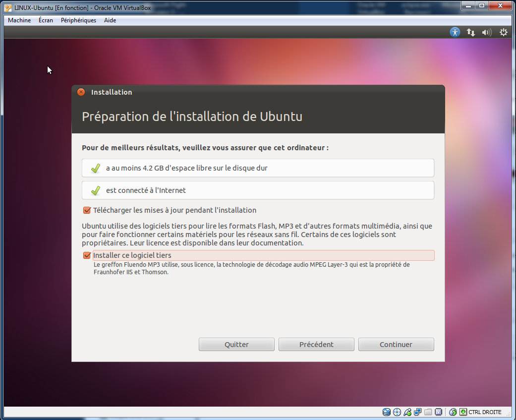The image size is (516, 420).
Task: Maximize the VirtualBox window
Action: coord(482,5)
